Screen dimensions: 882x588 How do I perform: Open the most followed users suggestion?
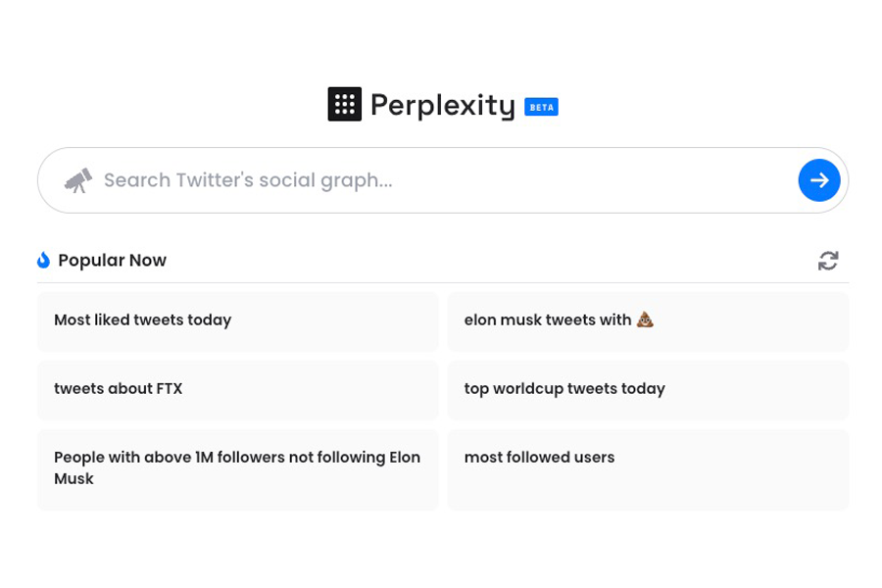[x=648, y=469]
